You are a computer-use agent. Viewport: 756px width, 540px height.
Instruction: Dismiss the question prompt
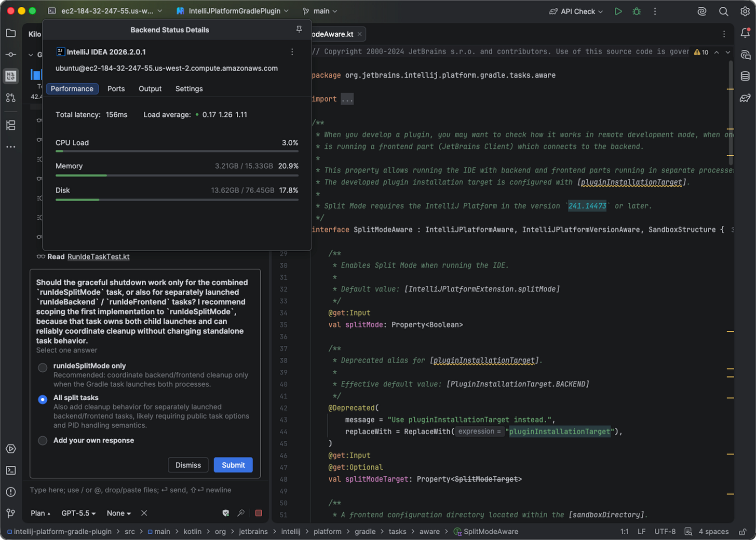[188, 465]
